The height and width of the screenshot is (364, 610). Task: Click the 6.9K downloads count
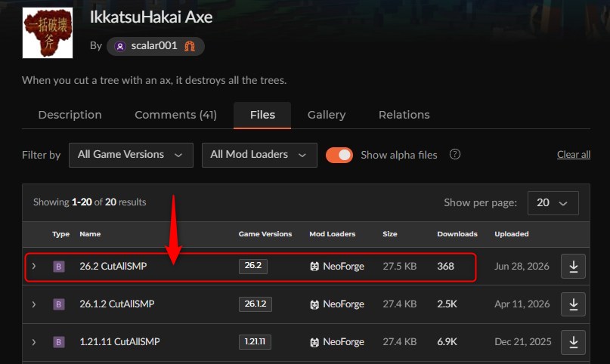447,342
